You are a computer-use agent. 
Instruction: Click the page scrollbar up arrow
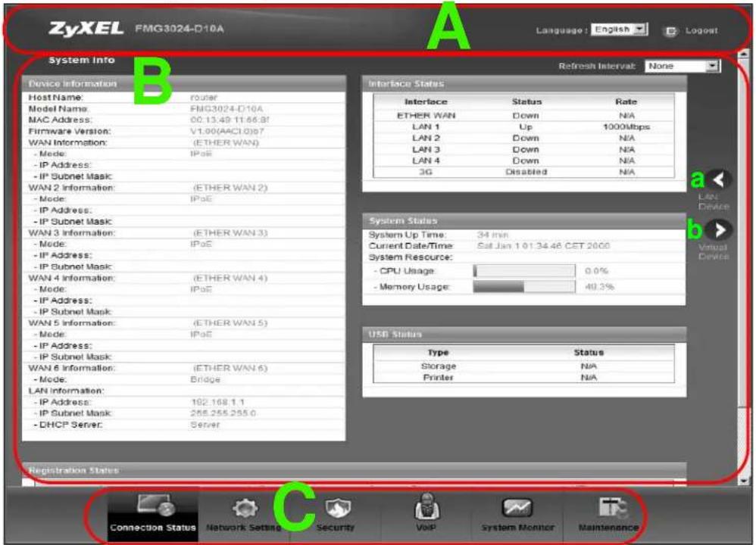(743, 54)
